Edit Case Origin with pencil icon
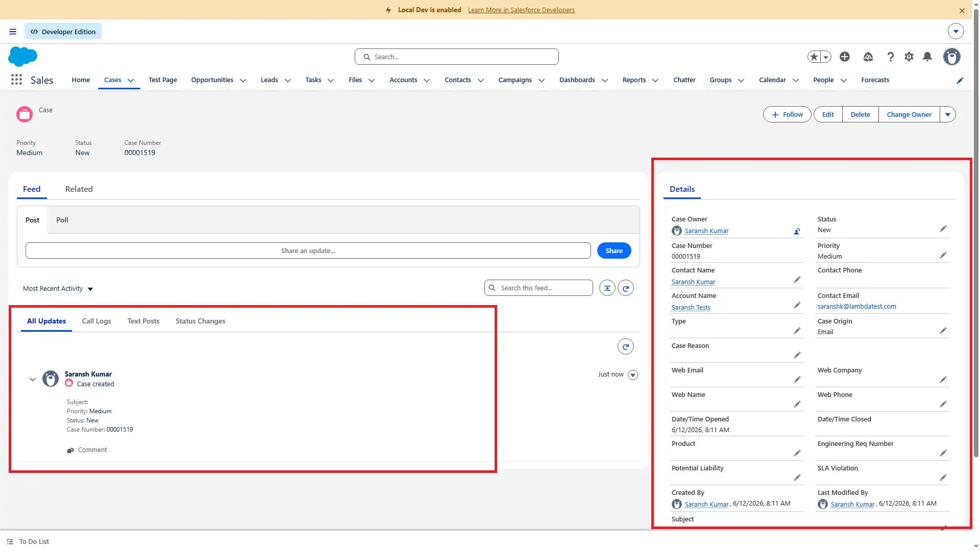Viewport: 980px width, 551px height. point(943,331)
